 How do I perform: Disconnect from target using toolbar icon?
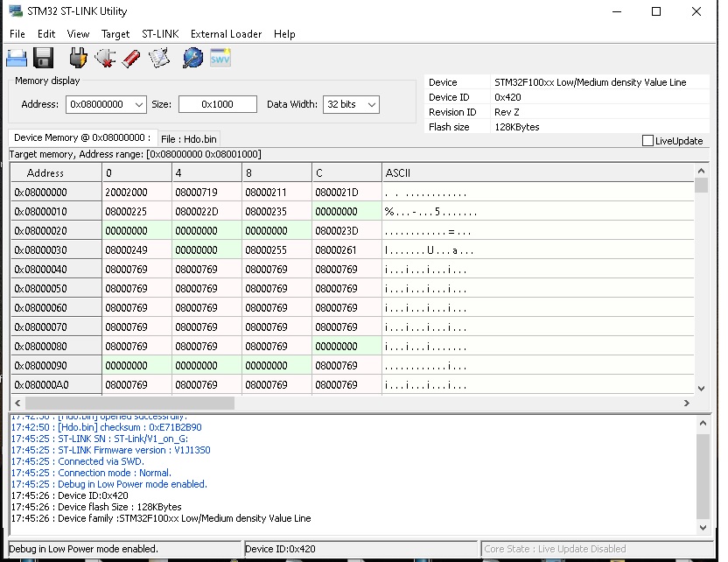pyautogui.click(x=105, y=59)
